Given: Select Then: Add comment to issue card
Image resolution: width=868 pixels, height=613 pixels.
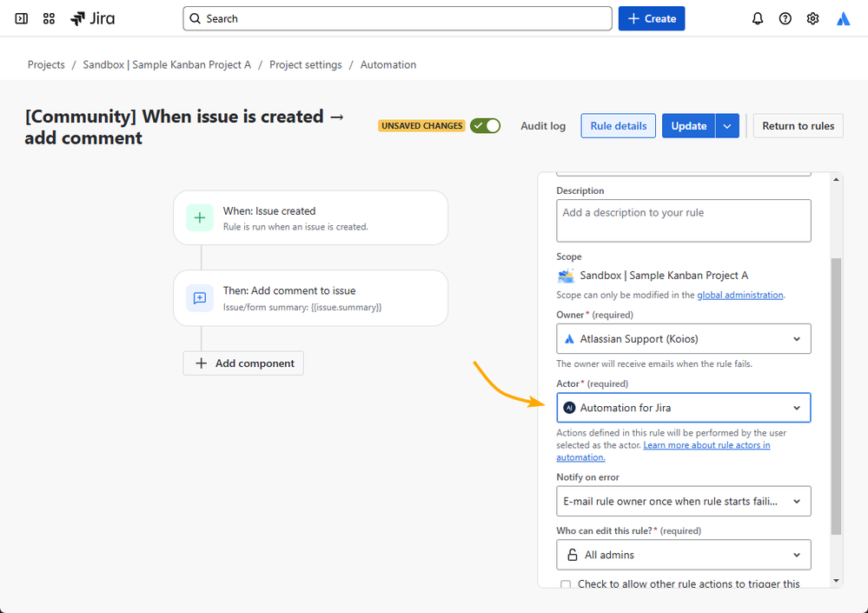Looking at the screenshot, I should pos(310,298).
